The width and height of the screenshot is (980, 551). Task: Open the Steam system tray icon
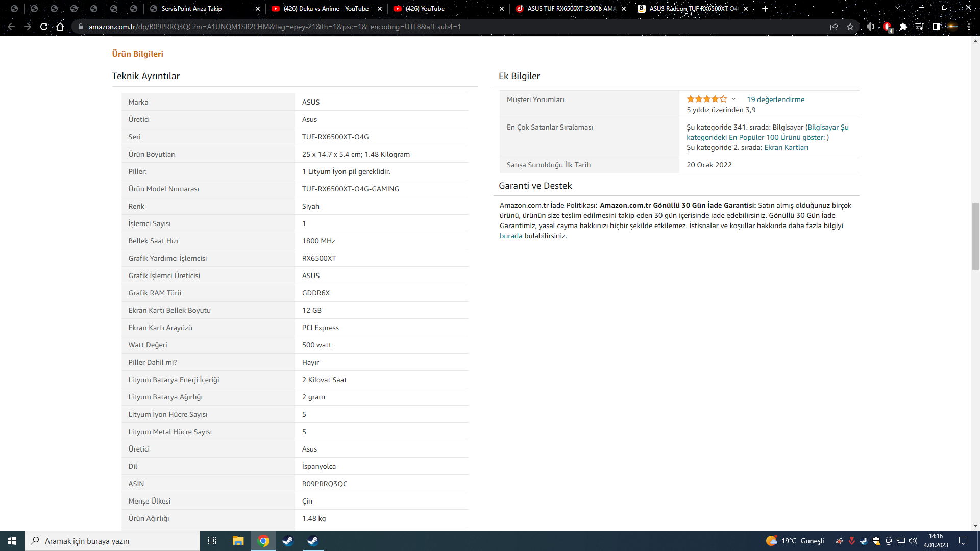click(864, 541)
